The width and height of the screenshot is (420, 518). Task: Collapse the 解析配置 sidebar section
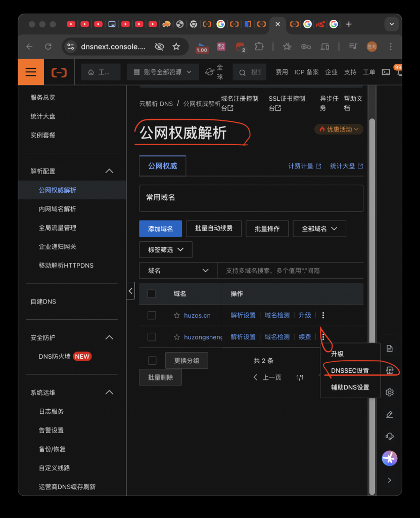pos(109,171)
